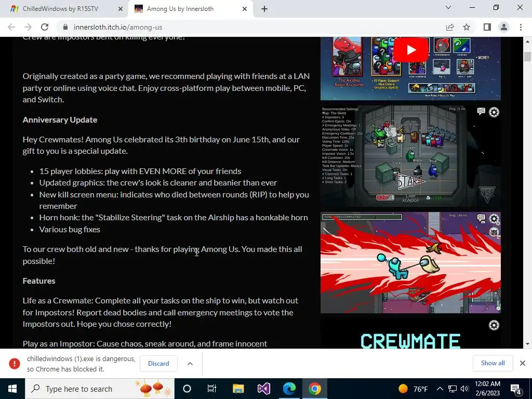Screen dimensions: 532x399
Task: Open a new tab
Action: click(264, 9)
